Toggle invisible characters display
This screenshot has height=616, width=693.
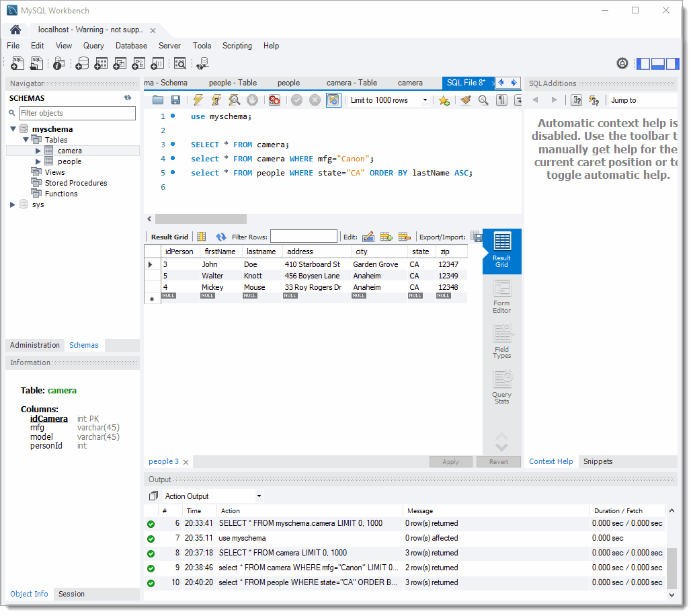(501, 100)
